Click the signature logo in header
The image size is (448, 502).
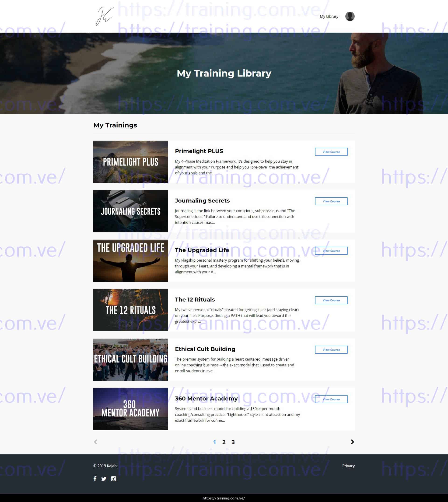pyautogui.click(x=105, y=16)
